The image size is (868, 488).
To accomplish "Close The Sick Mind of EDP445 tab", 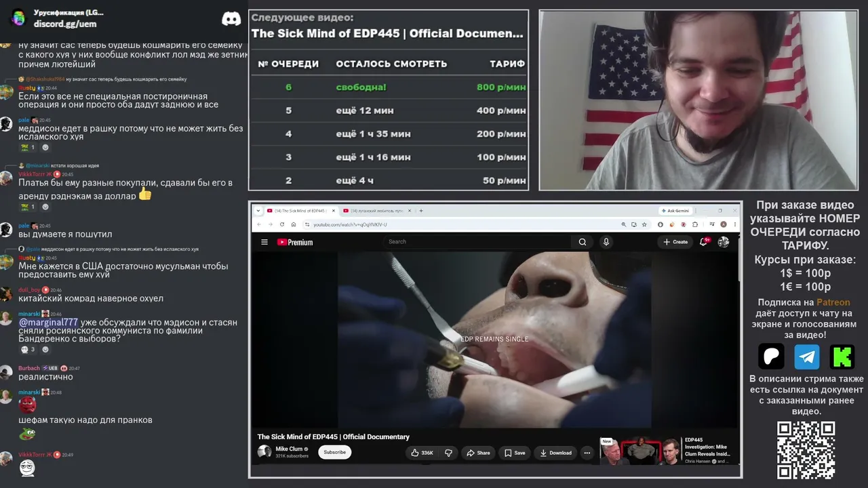I will click(332, 211).
